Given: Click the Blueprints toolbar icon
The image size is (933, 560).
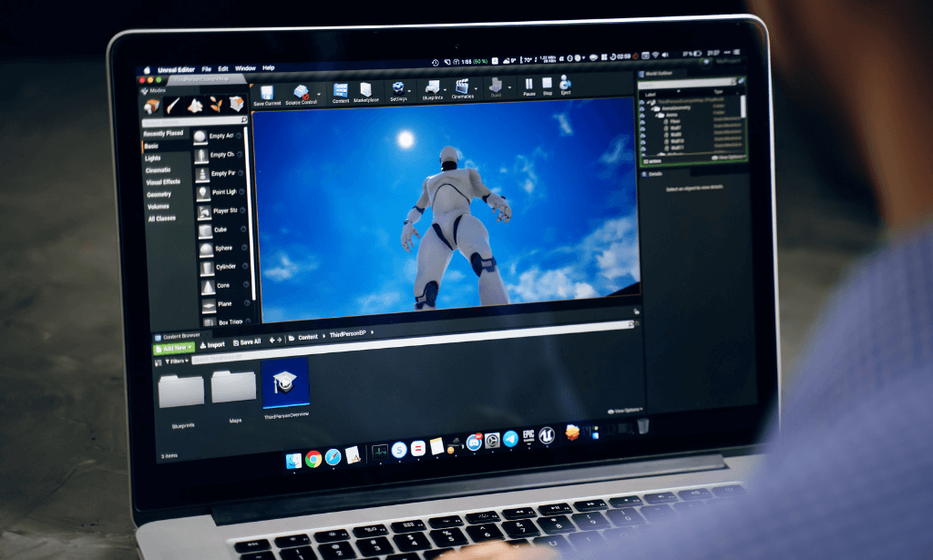Looking at the screenshot, I should (x=432, y=87).
